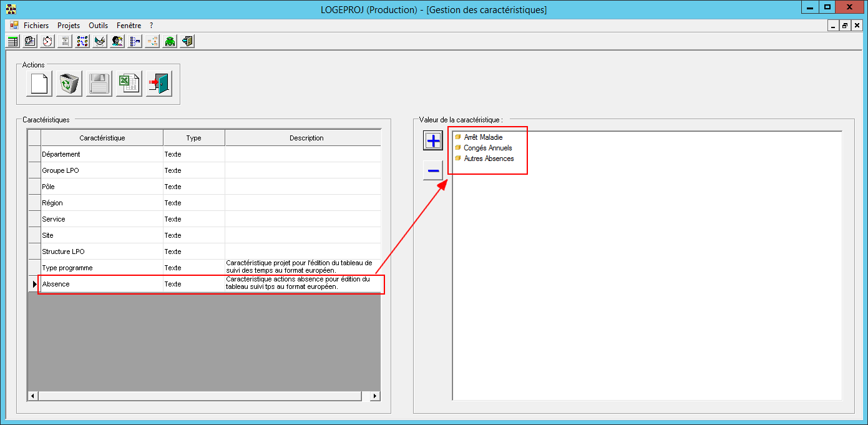This screenshot has height=425, width=868.
Task: Open the Projets menu
Action: 69,26
